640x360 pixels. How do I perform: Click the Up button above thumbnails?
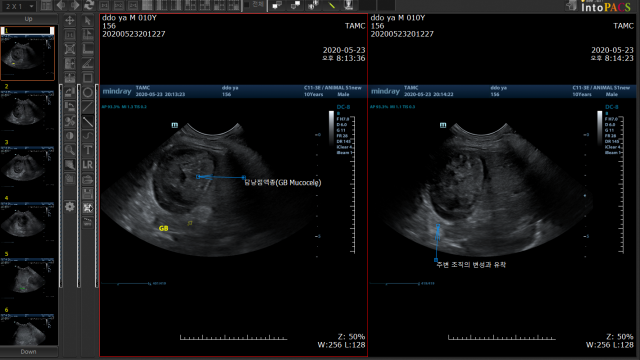28,19
